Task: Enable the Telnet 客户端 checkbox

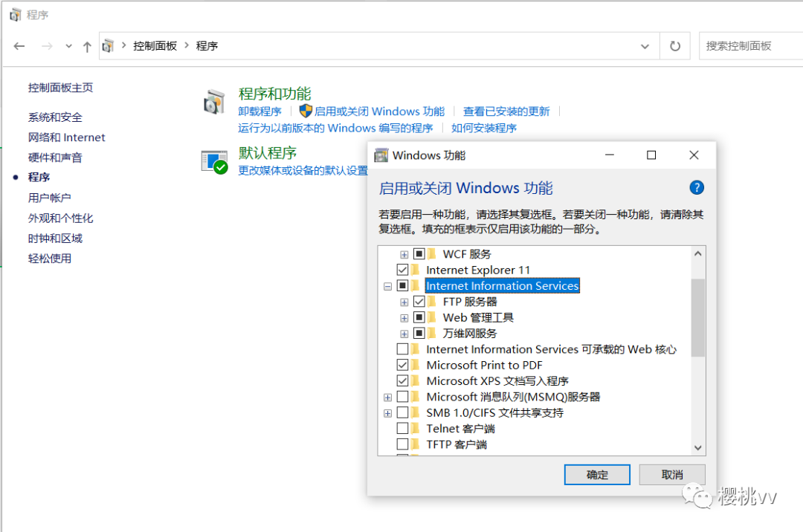Action: (x=402, y=429)
